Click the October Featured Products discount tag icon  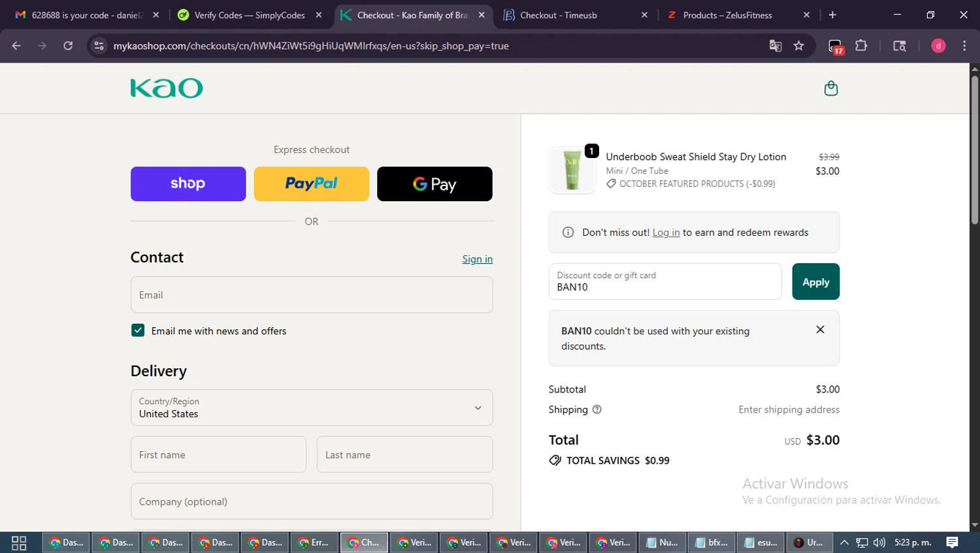[x=611, y=184]
